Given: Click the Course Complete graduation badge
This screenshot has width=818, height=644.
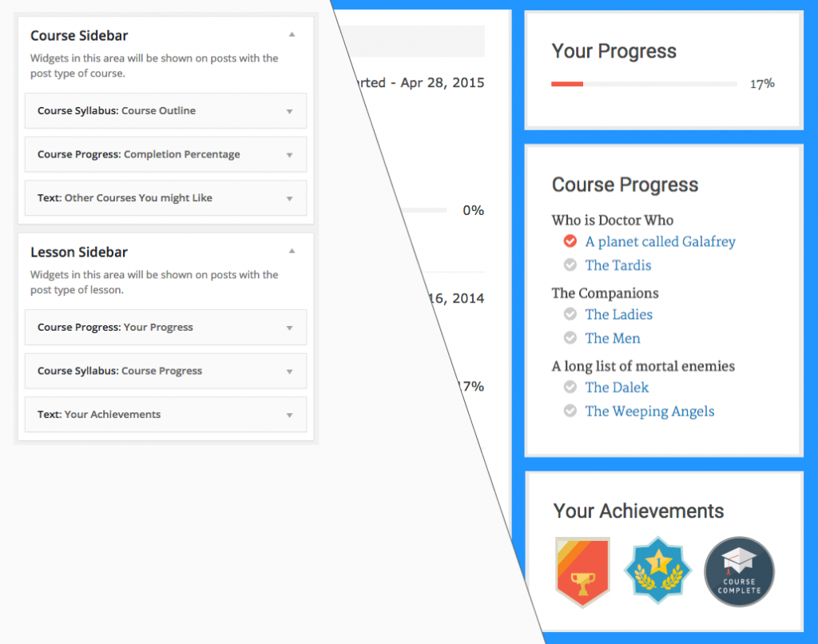Looking at the screenshot, I should tap(739, 571).
